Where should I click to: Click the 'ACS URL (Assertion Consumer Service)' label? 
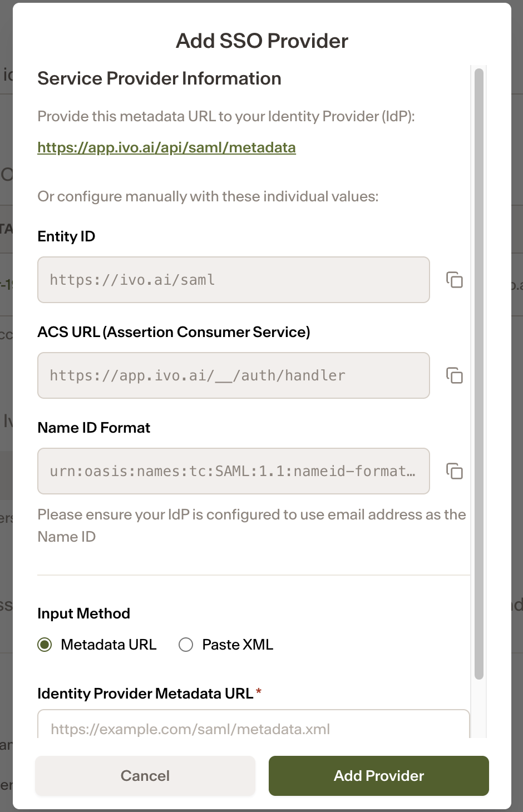tap(174, 332)
